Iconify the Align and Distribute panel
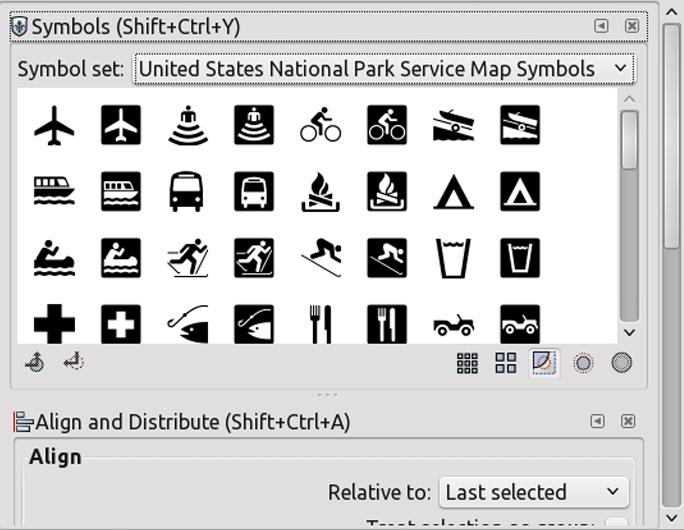The image size is (684, 530). (597, 422)
